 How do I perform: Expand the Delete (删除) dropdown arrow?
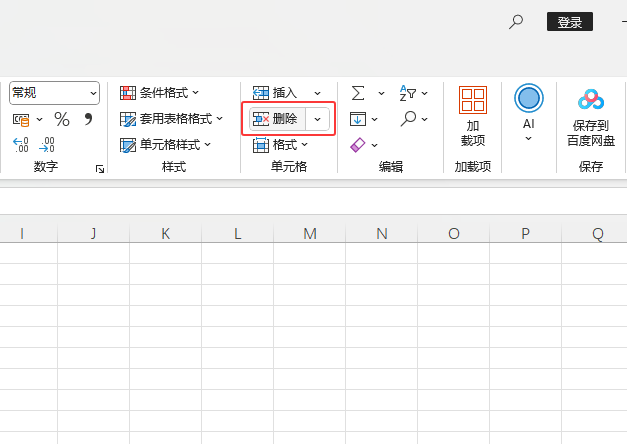(318, 119)
